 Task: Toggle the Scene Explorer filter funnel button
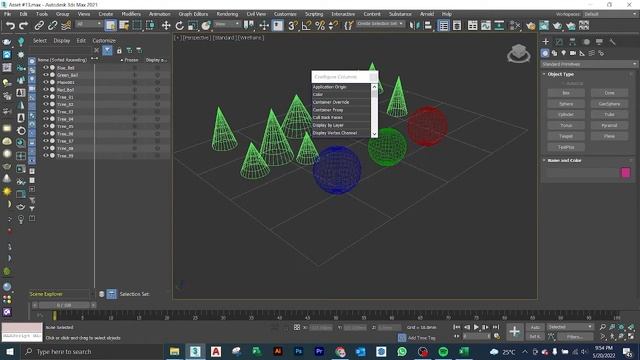coord(107,50)
